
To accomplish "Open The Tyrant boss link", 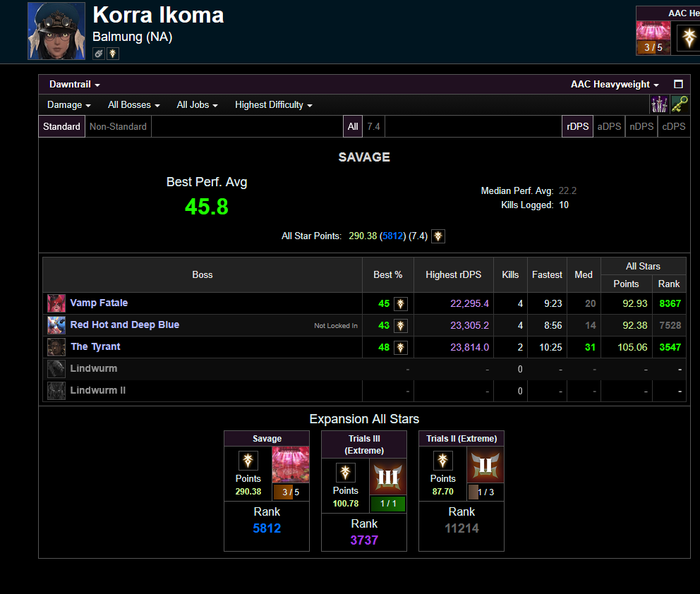I will pyautogui.click(x=95, y=347).
